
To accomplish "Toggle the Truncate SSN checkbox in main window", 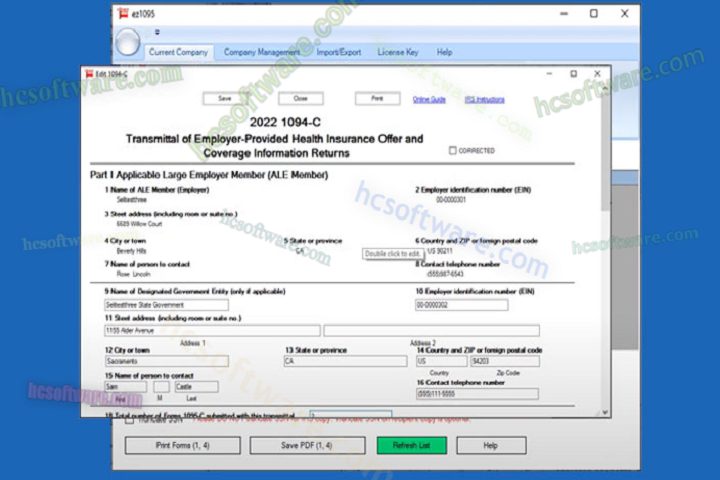I will (x=130, y=420).
